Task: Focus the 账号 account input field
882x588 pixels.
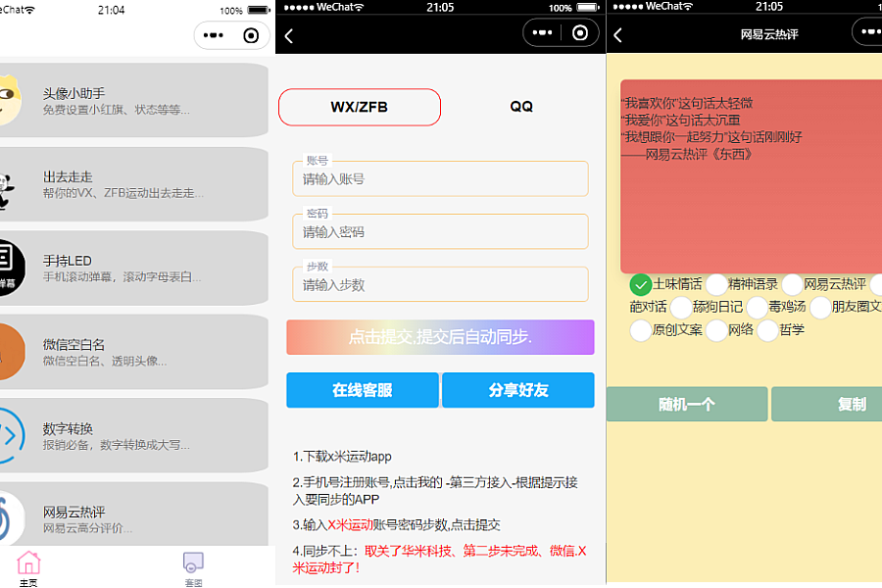Action: coord(440,179)
